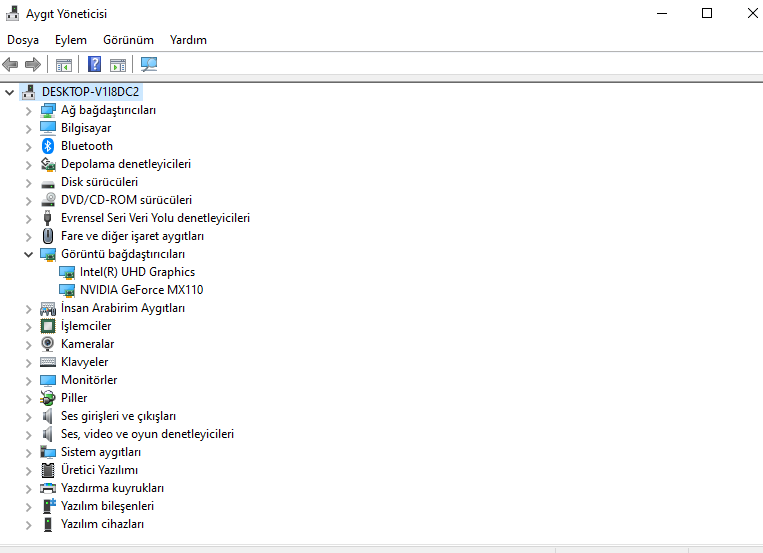Open the Görünüm menu
The height and width of the screenshot is (553, 763).
click(x=128, y=40)
